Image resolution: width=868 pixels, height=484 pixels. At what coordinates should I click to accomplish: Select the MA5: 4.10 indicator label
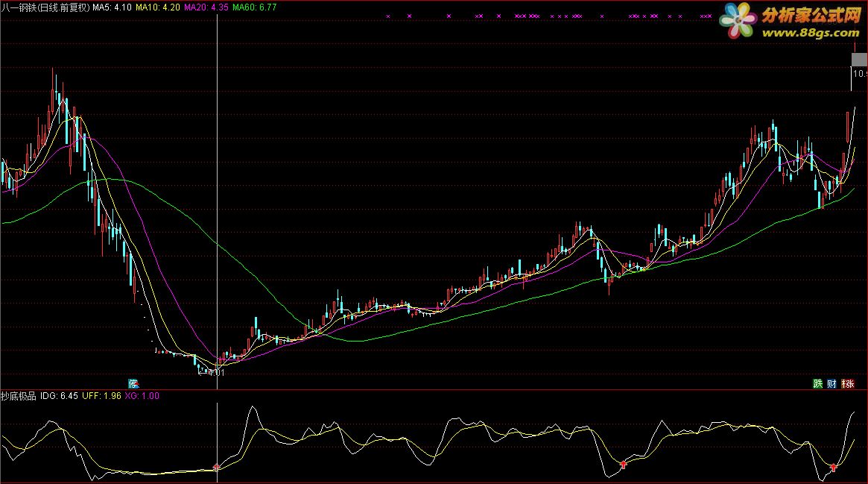(x=112, y=7)
